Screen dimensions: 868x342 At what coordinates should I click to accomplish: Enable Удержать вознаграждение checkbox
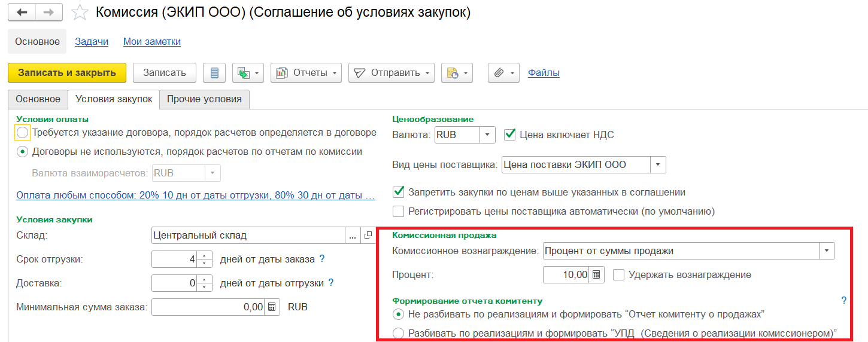click(x=619, y=275)
